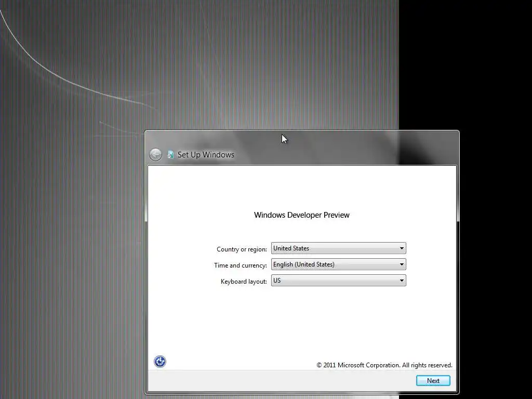The height and width of the screenshot is (399, 532).
Task: Click the Country or region label
Action: pyautogui.click(x=242, y=249)
